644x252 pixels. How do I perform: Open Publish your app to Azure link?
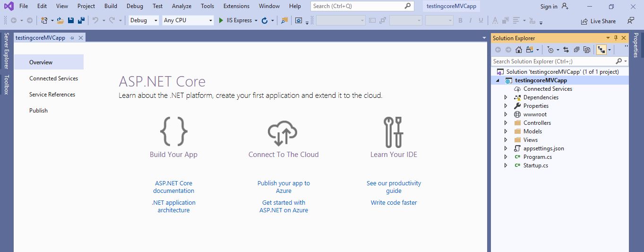(x=283, y=187)
